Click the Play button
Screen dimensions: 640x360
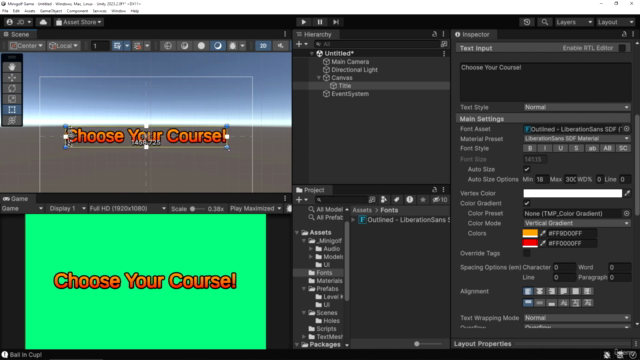point(303,22)
